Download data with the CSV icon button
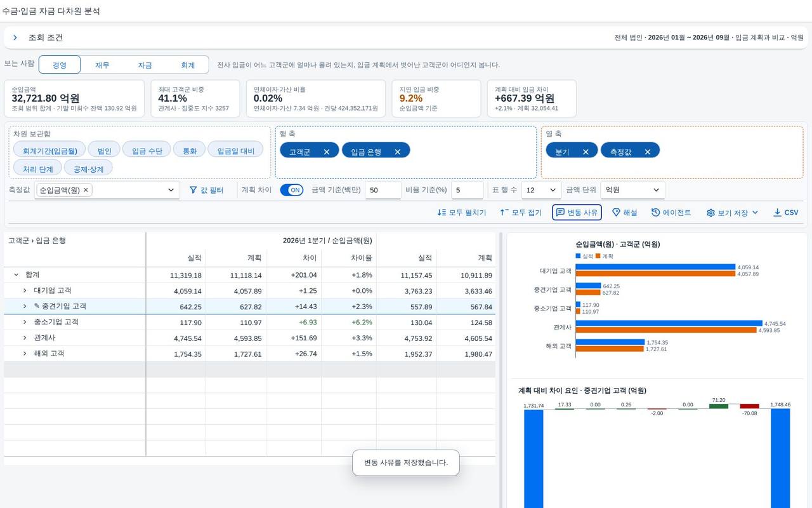 tap(785, 213)
